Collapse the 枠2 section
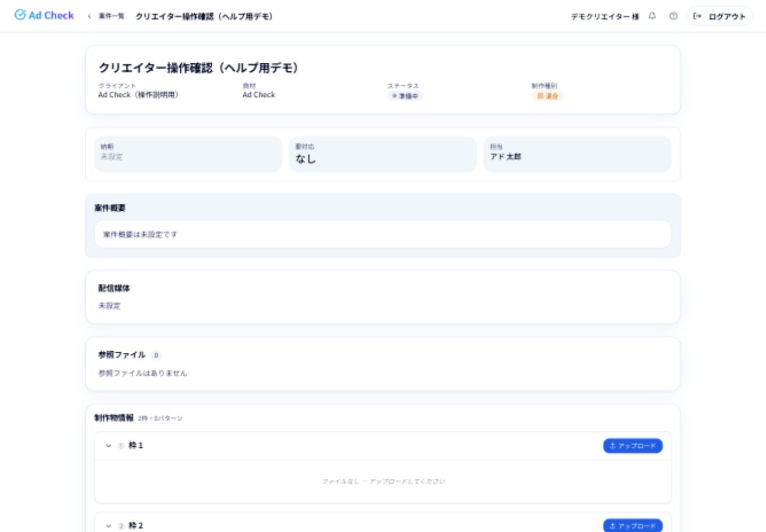 click(109, 526)
